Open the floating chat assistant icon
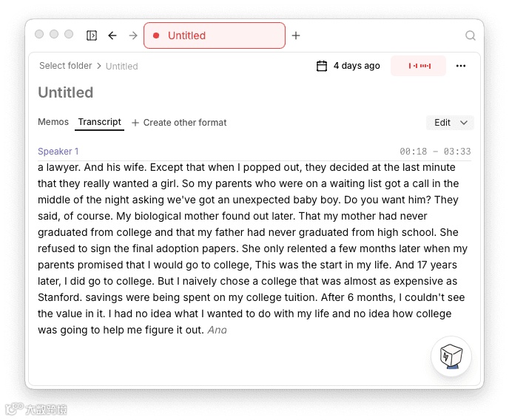 pos(451,356)
